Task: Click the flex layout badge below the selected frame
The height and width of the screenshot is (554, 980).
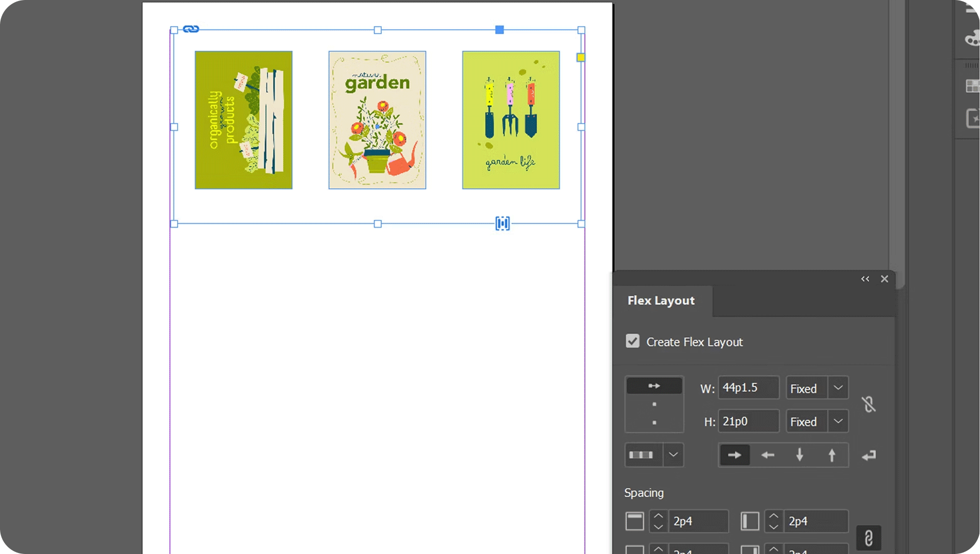Action: click(502, 223)
